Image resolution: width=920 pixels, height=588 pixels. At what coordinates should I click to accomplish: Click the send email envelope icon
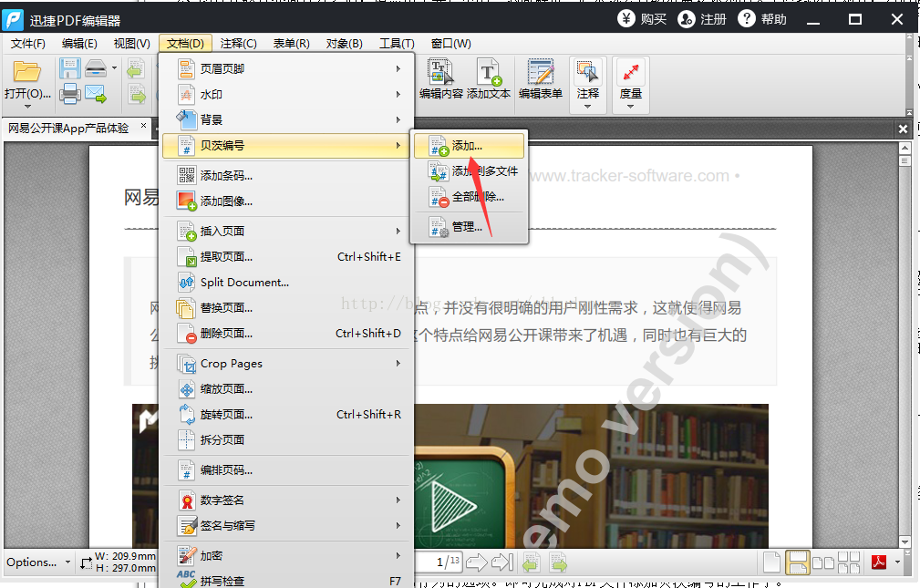coord(96,94)
